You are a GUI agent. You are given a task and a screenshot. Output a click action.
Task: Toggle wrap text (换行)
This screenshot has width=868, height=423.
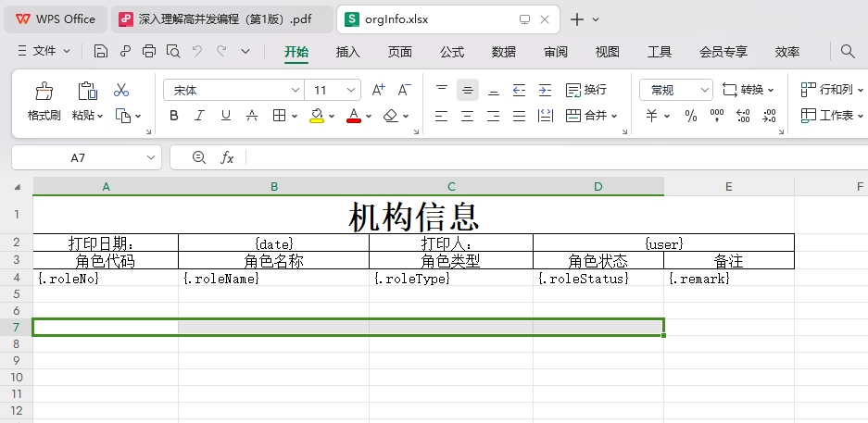click(x=586, y=90)
